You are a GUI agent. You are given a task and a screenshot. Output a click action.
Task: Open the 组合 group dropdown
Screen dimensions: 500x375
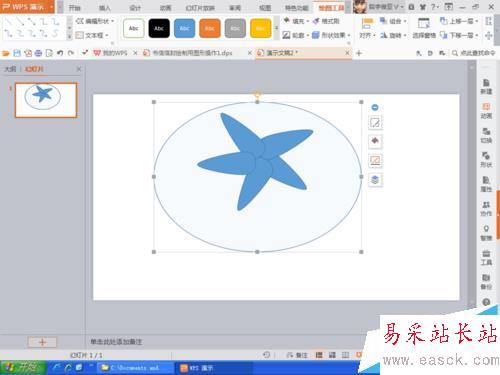[393, 21]
